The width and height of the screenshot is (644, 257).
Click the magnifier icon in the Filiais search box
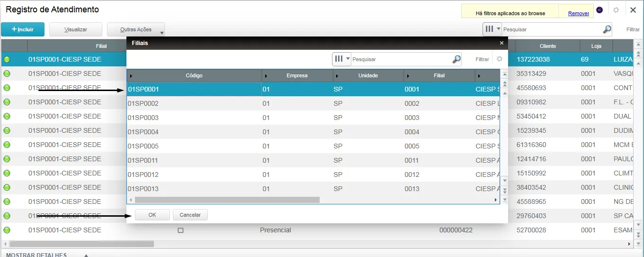(456, 59)
